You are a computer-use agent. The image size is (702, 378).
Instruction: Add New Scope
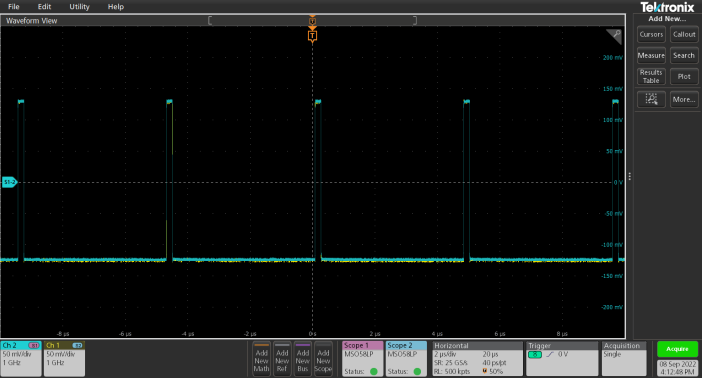pos(323,359)
